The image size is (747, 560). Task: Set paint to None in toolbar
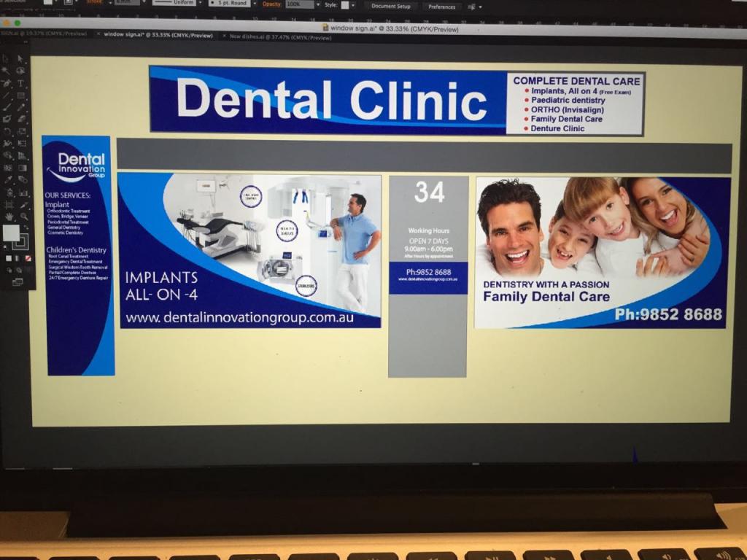(x=28, y=259)
